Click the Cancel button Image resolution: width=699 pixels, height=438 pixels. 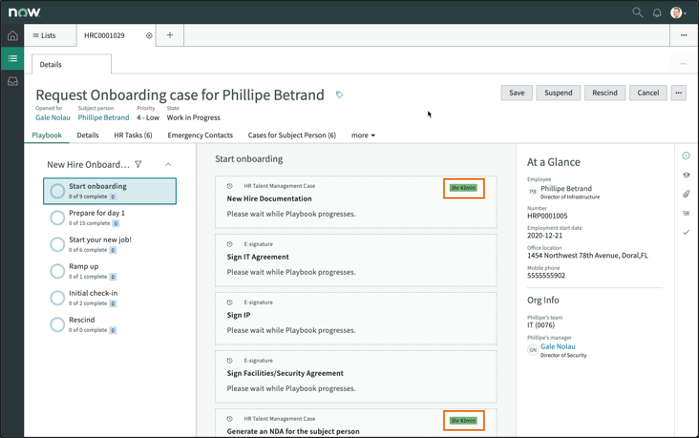(x=648, y=93)
